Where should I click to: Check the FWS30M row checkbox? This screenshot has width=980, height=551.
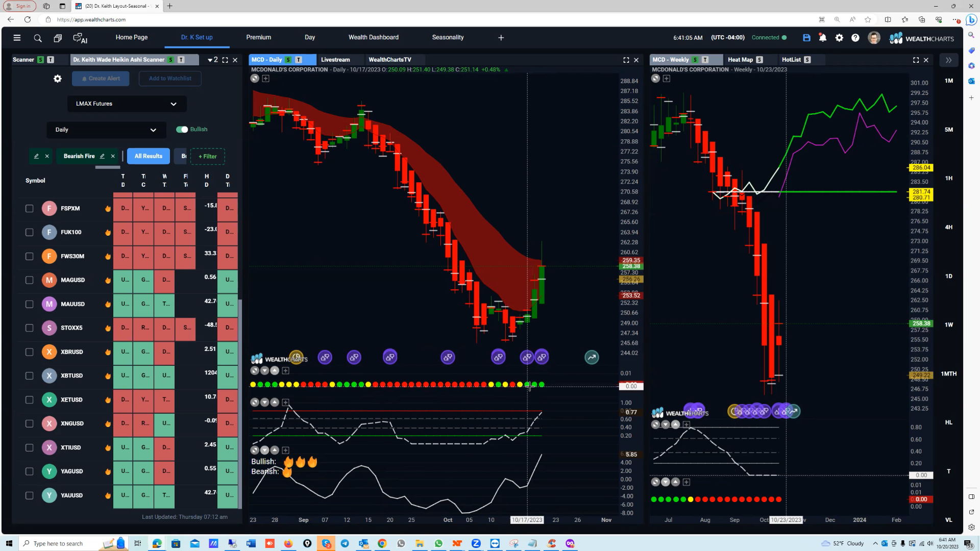(29, 257)
